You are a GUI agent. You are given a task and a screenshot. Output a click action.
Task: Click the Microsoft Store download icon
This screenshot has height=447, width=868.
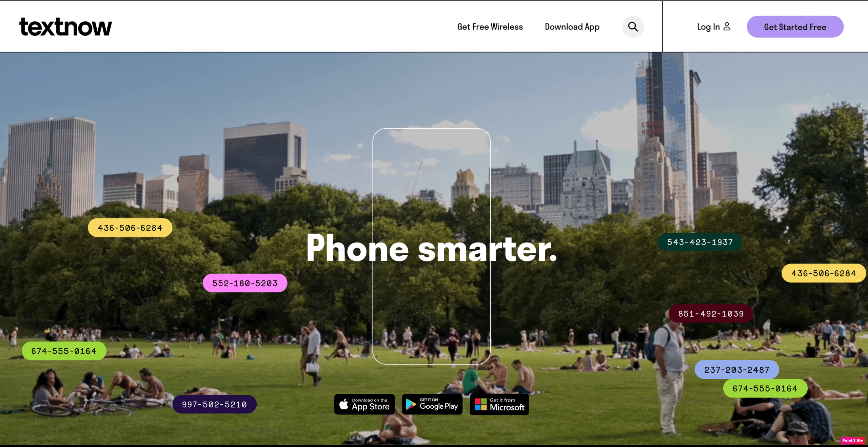(499, 404)
